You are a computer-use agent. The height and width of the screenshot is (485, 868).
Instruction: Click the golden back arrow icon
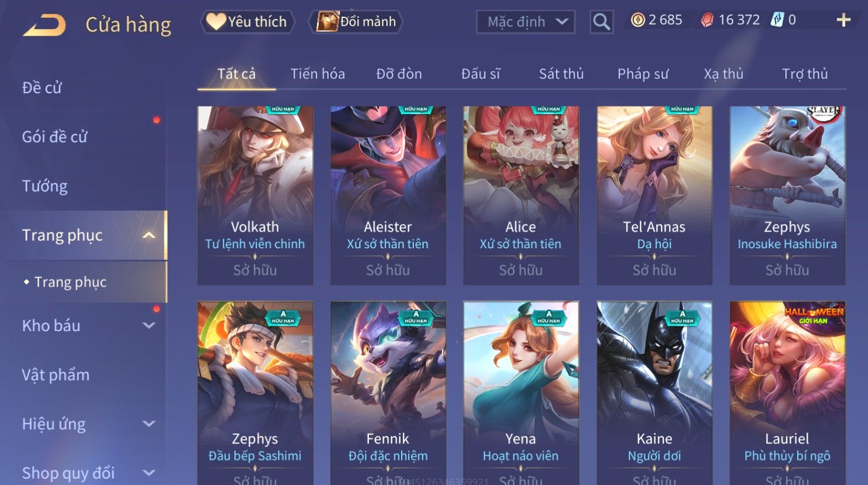pos(44,25)
